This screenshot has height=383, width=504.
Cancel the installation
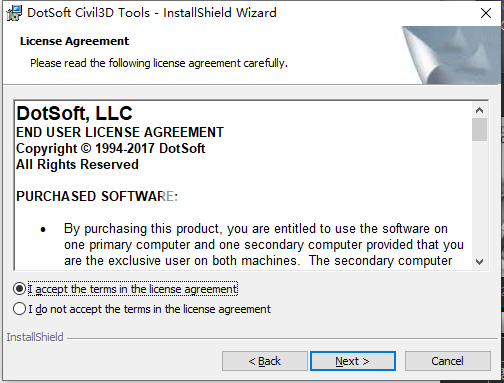(x=447, y=361)
